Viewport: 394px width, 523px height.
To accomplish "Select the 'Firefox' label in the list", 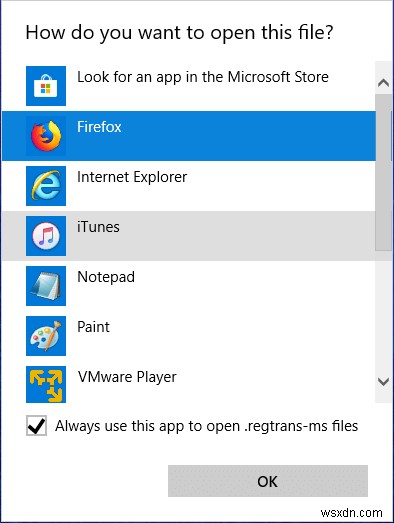I will click(x=99, y=127).
